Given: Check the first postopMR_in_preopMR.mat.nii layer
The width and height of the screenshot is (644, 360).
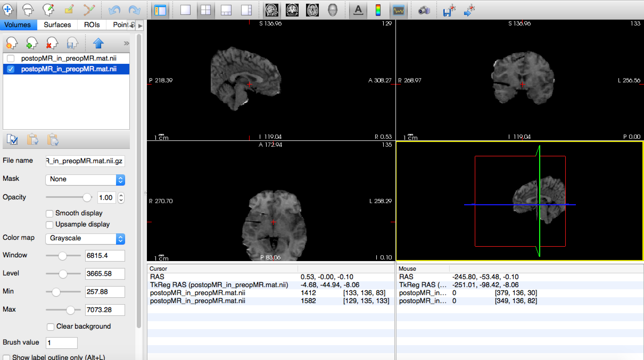Looking at the screenshot, I should pyautogui.click(x=11, y=58).
